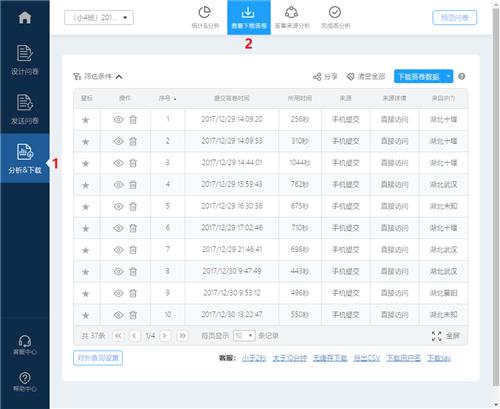The height and width of the screenshot is (409, 500).
Task: Star the response in row 2
Action: tap(86, 142)
